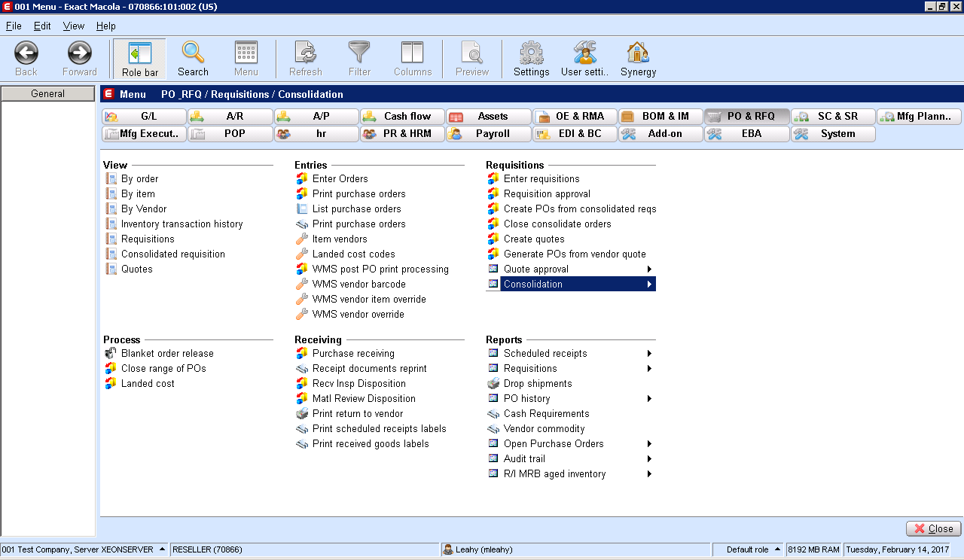Open Inventory transaction history view
The width and height of the screenshot is (964, 560).
coord(182,224)
